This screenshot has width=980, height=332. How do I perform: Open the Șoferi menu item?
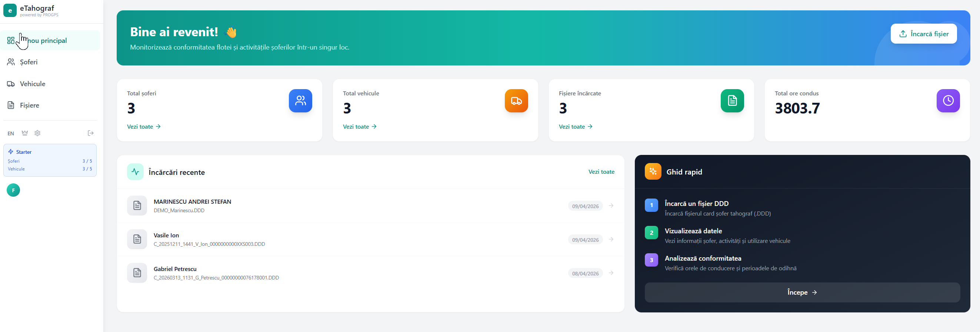point(29,62)
